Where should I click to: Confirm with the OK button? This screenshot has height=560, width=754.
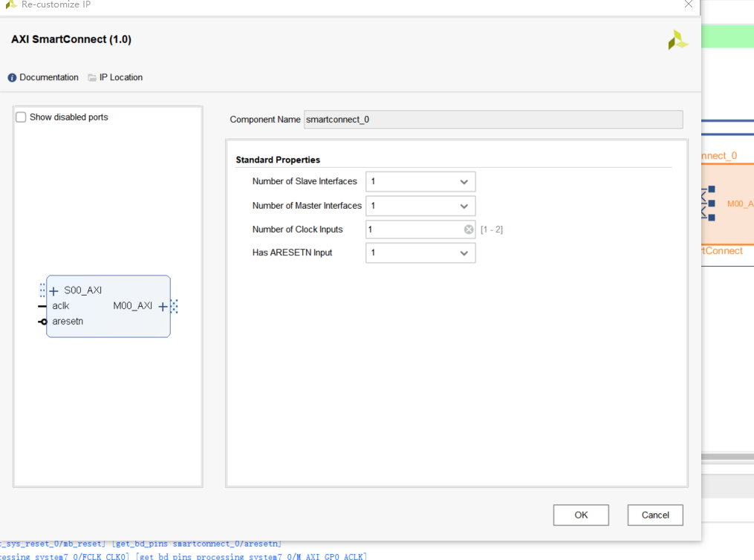pos(581,515)
